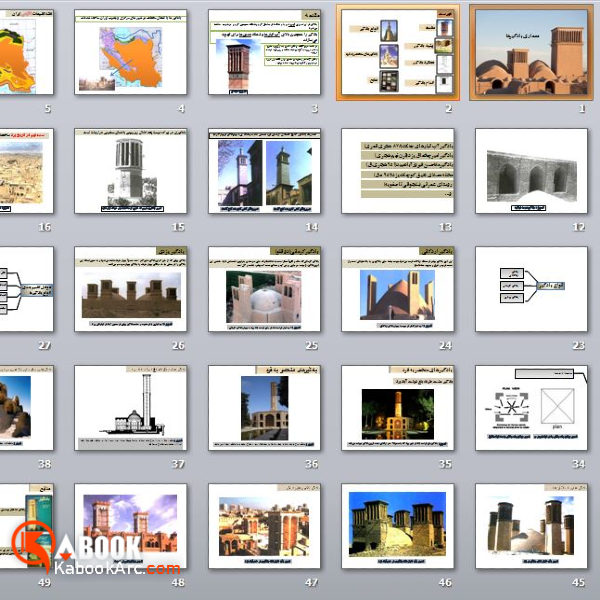Select slide 37 section drawing thumbnail
Viewport: 600px width, 600px height.
(x=130, y=408)
